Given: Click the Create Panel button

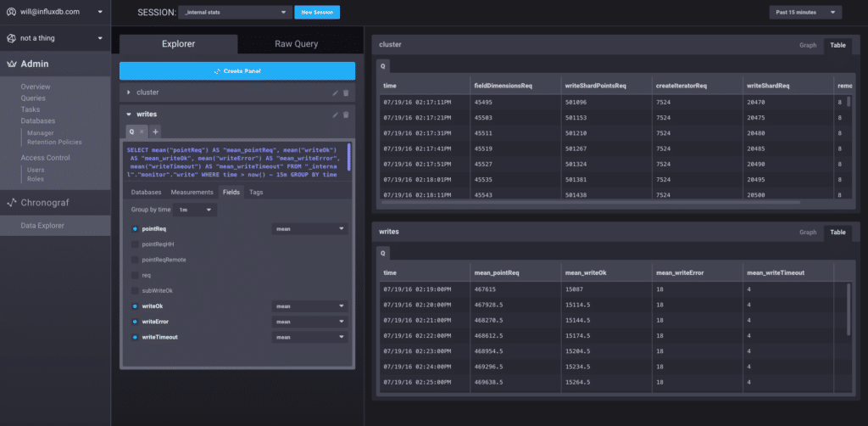Looking at the screenshot, I should 237,70.
